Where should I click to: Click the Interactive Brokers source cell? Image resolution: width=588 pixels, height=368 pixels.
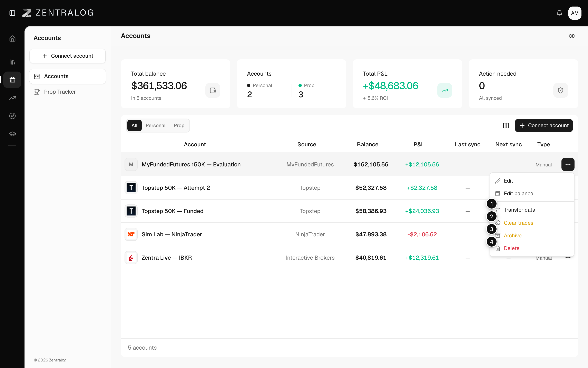310,258
